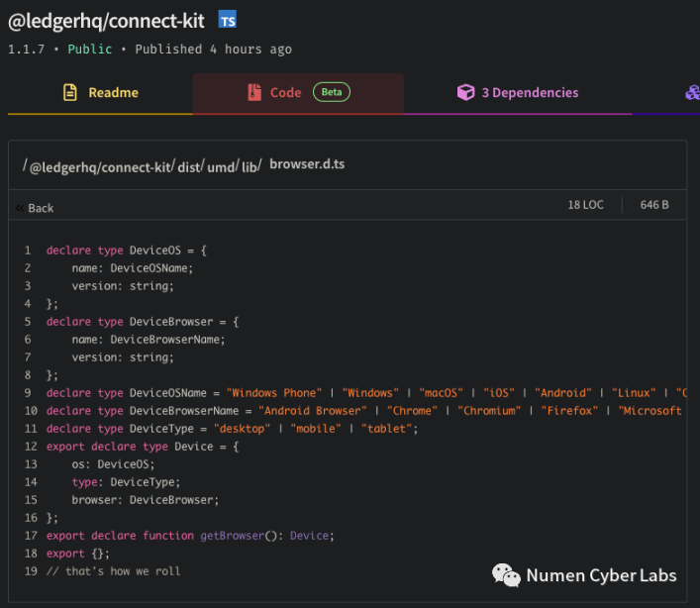Click line 2 name: DeviceOSName
This screenshot has height=608, width=700.
pos(132,268)
